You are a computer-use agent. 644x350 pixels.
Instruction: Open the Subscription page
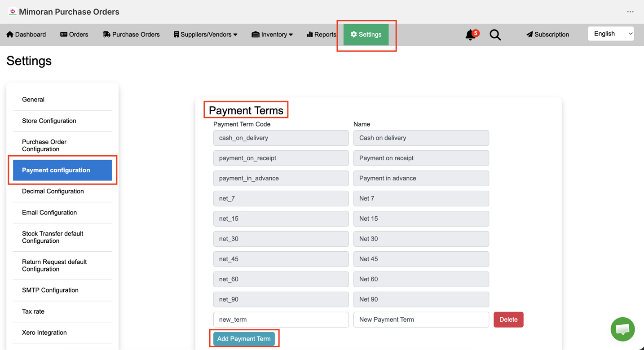point(547,35)
